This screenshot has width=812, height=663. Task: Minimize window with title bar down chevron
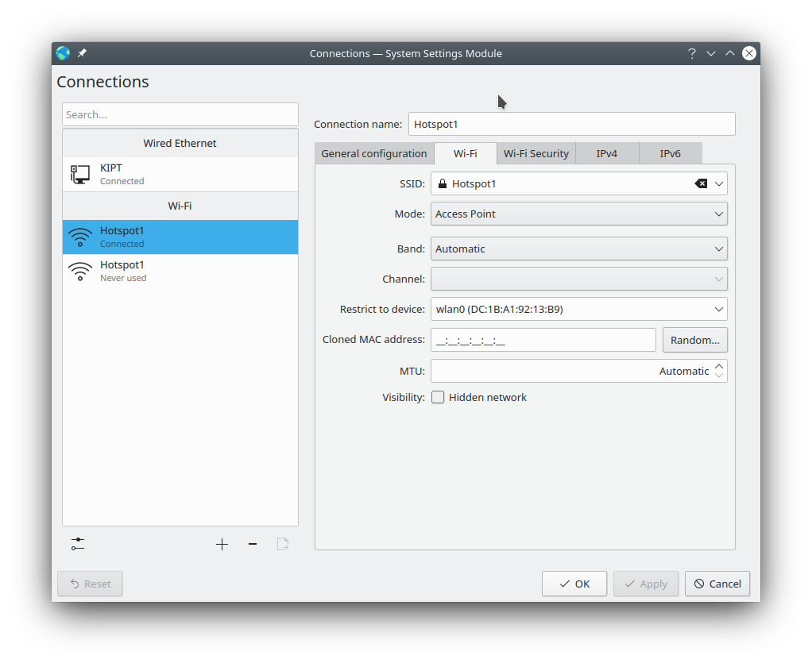711,53
